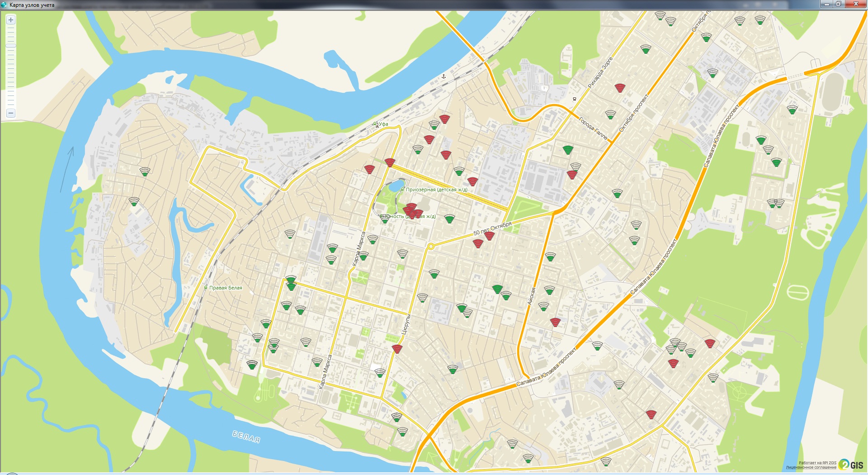Click the Города Галле street label

click(593, 128)
